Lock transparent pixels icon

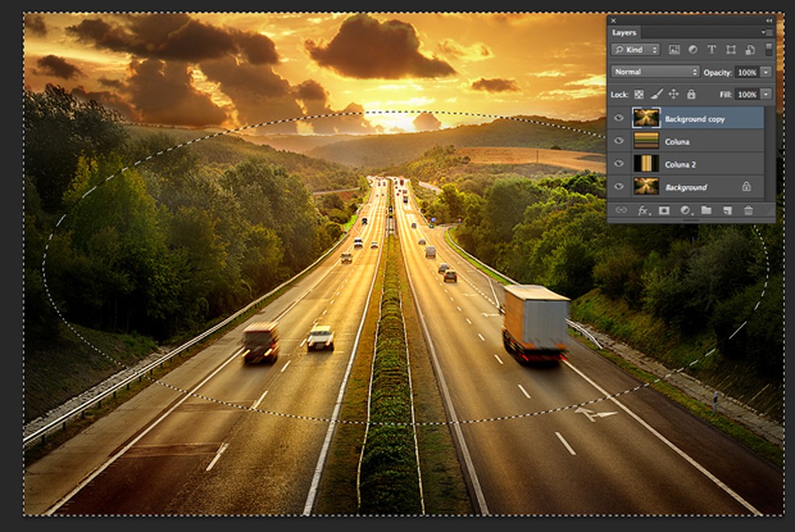tap(639, 94)
